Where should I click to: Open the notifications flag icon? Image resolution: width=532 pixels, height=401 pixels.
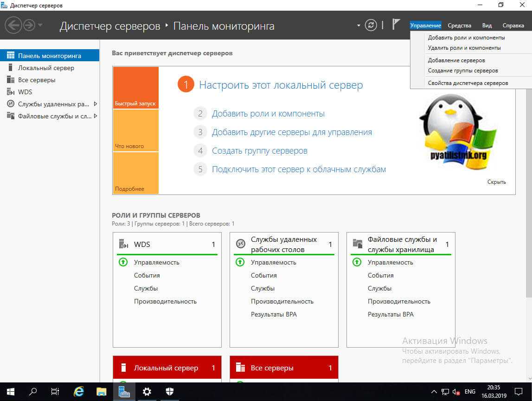point(396,25)
